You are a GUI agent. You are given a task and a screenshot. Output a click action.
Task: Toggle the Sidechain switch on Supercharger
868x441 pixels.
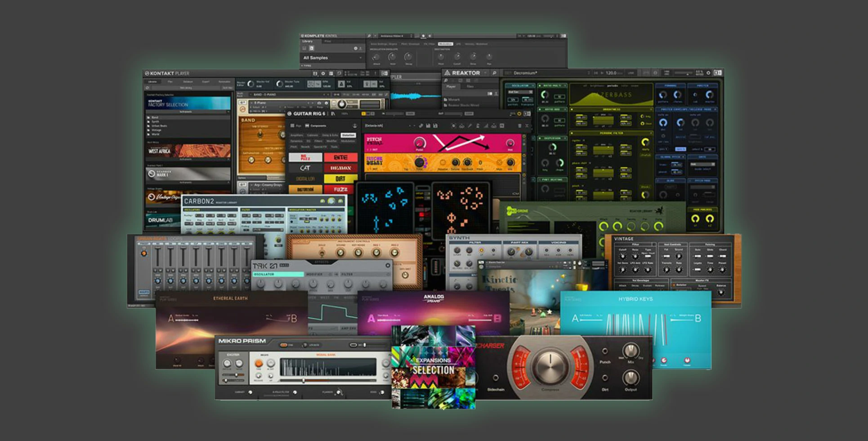tap(495, 378)
